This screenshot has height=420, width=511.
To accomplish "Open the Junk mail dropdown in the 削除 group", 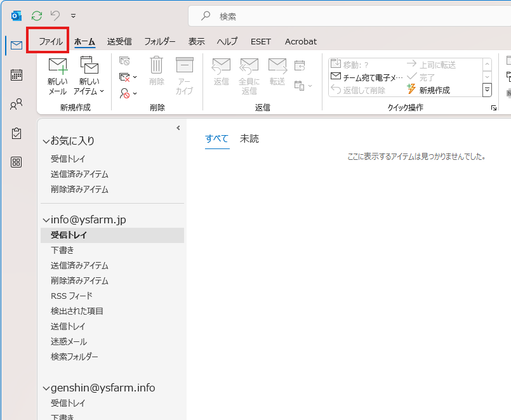I will tap(128, 93).
